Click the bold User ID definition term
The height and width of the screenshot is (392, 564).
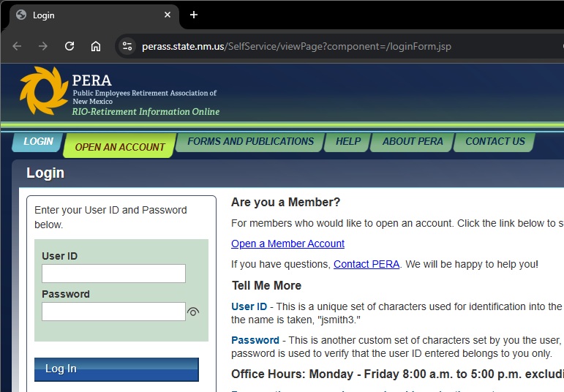[x=249, y=306]
